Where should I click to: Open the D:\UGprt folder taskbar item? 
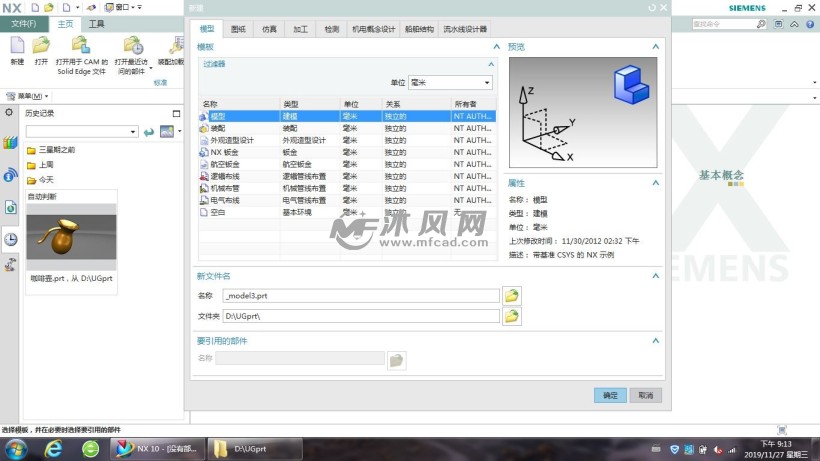click(x=255, y=449)
